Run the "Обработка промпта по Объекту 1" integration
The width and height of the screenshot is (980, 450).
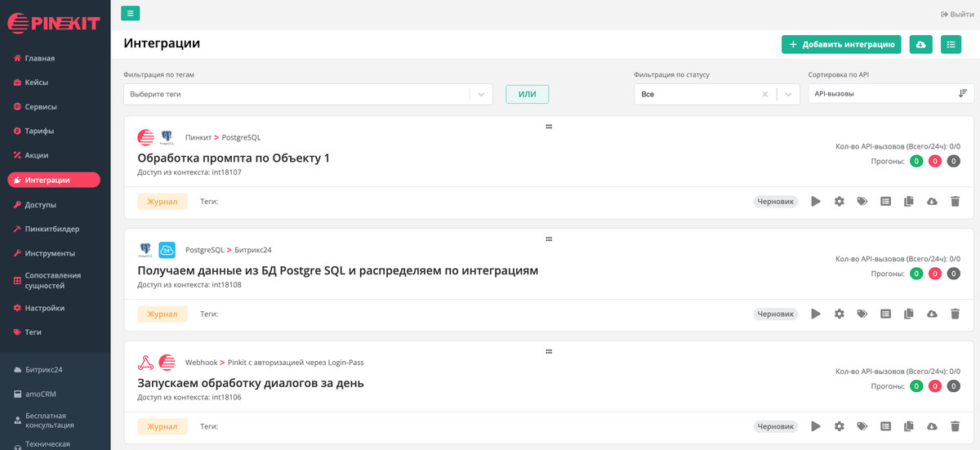tap(816, 201)
